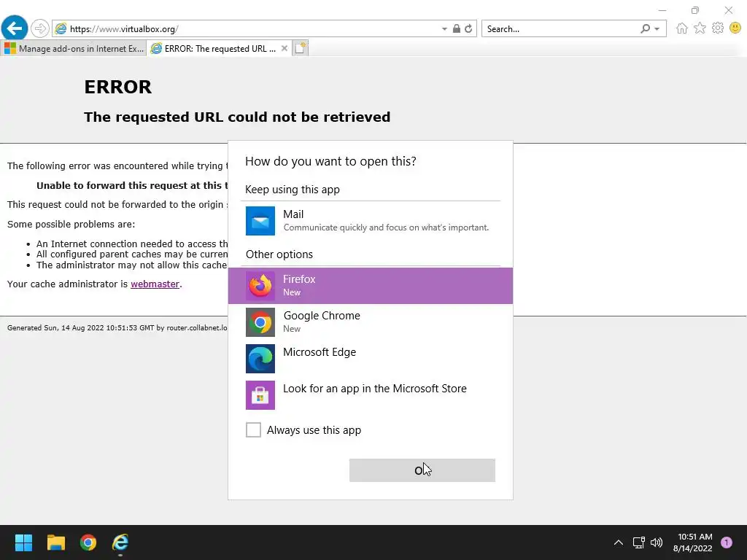Open the notification badge in tray
Image resolution: width=747 pixels, height=560 pixels.
pyautogui.click(x=727, y=542)
